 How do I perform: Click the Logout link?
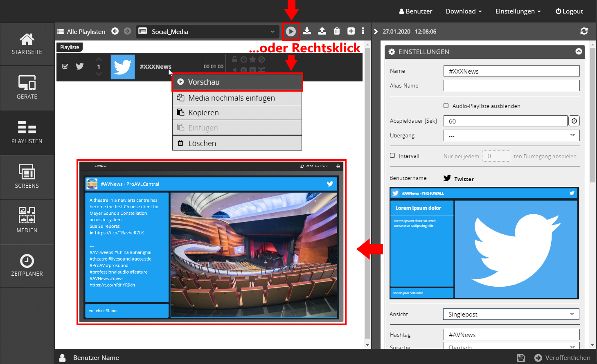569,11
